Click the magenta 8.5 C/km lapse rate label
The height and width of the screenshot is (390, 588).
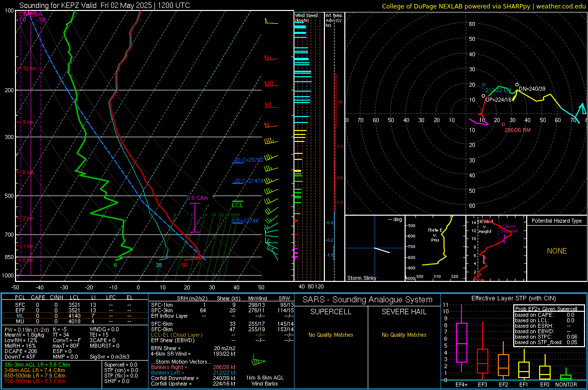(197, 198)
